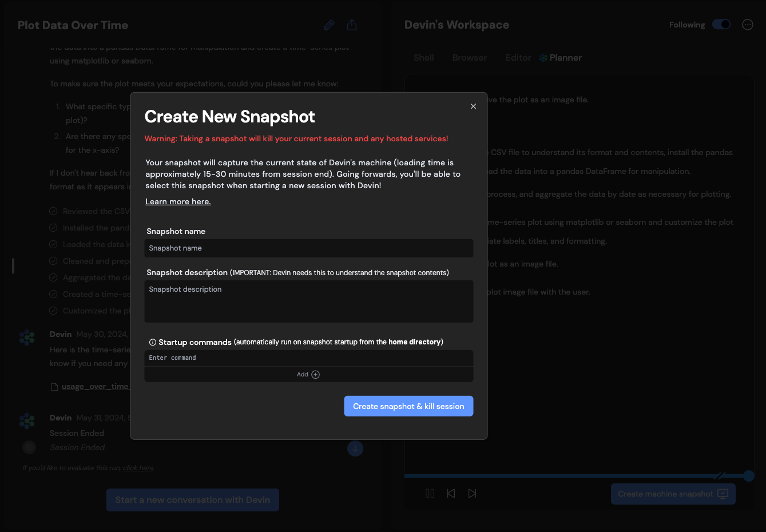Switch to the Shell tab
The height and width of the screenshot is (532, 766).
click(x=424, y=58)
